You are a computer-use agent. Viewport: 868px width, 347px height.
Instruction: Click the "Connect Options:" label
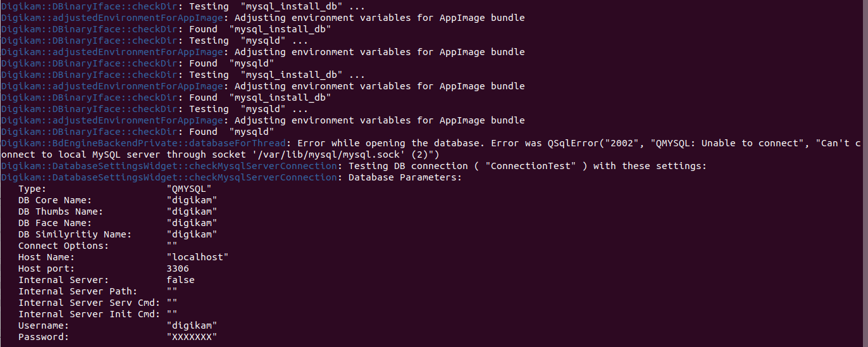point(63,246)
